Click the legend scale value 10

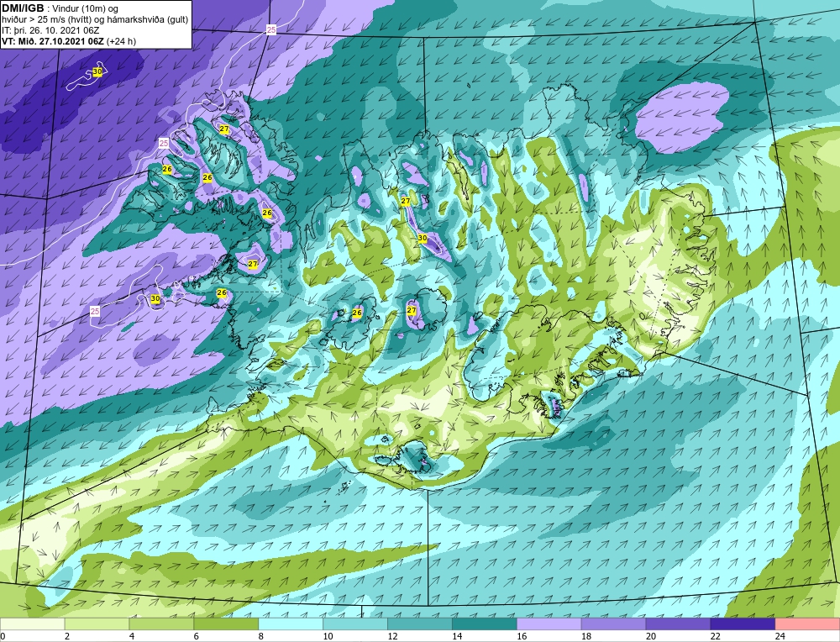328,636
